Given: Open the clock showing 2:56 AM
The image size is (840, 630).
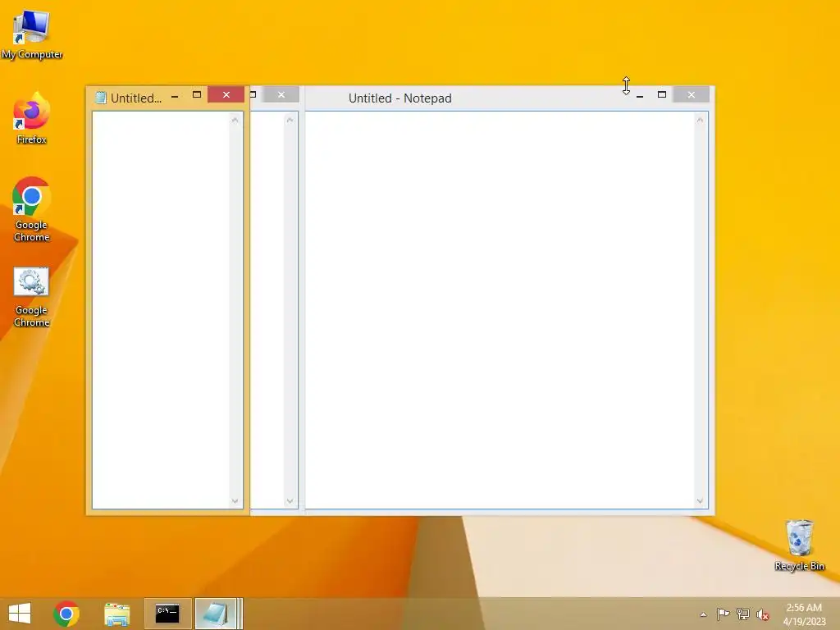Looking at the screenshot, I should point(804,614).
